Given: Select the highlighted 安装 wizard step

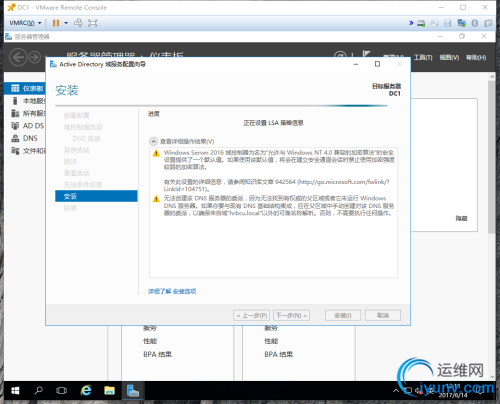Looking at the screenshot, I should pyautogui.click(x=96, y=196).
